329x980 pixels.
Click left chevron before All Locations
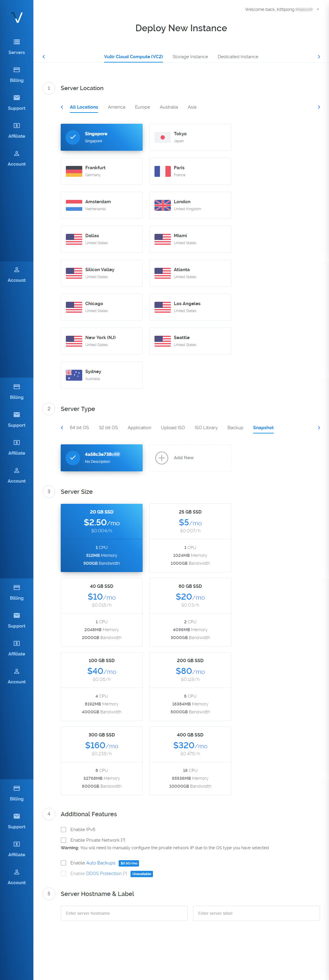tap(62, 107)
